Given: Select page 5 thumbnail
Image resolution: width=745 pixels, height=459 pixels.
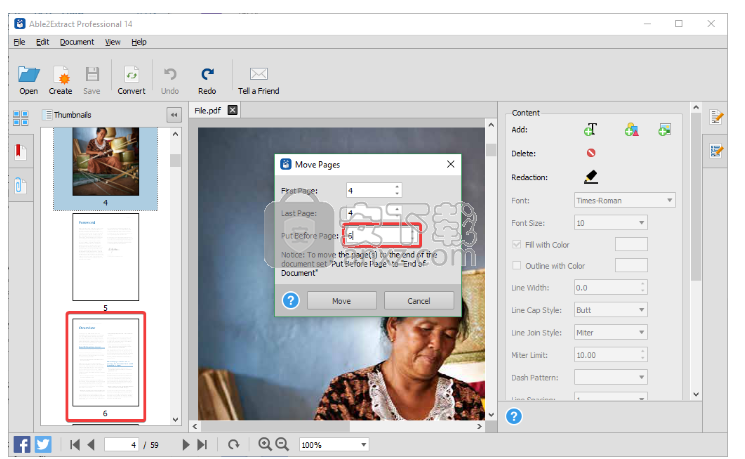Looking at the screenshot, I should click(105, 257).
